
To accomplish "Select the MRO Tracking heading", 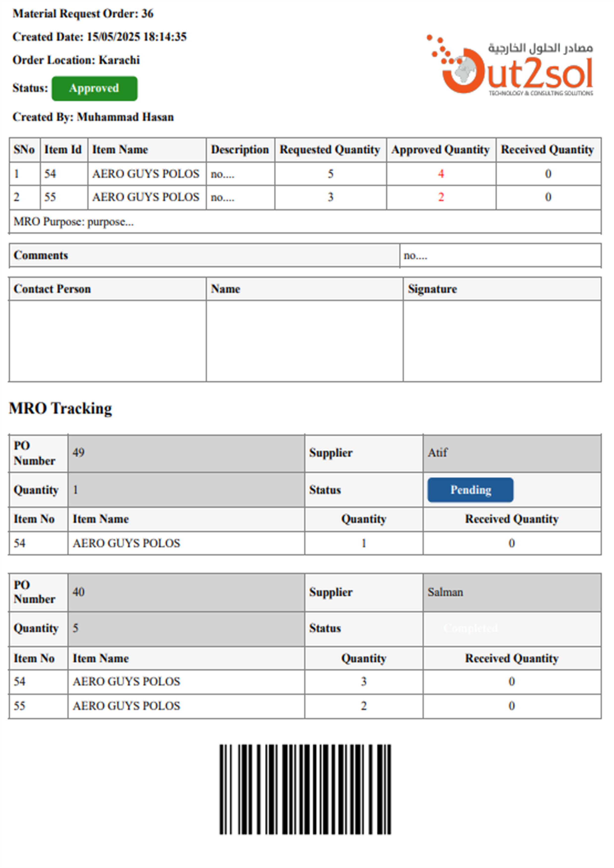I will [x=60, y=409].
